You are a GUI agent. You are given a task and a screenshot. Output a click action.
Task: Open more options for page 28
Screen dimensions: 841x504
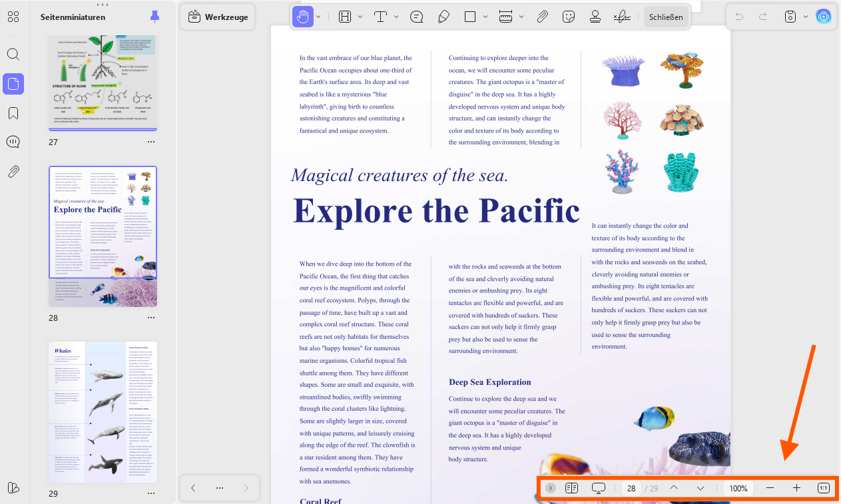coord(151,318)
